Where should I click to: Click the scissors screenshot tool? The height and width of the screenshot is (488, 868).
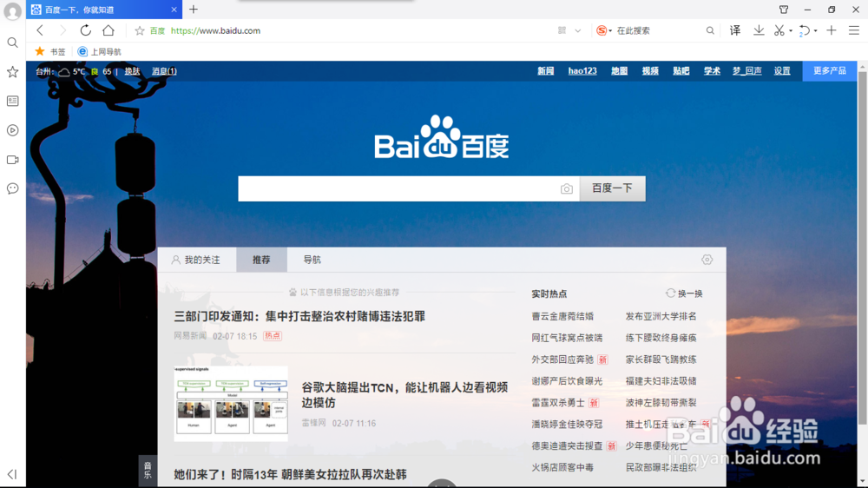click(x=779, y=30)
